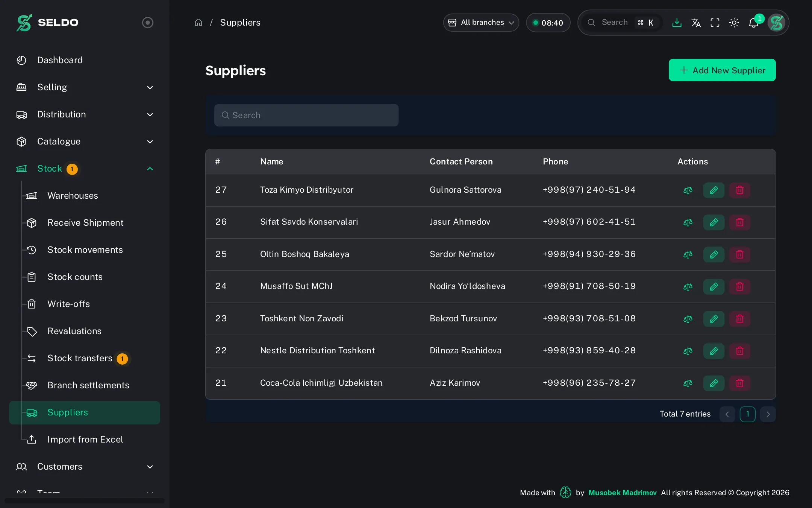Collapse the Stock menu
The width and height of the screenshot is (812, 508).
(x=85, y=169)
